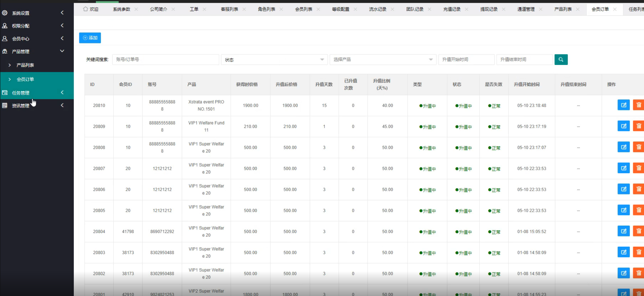Click the 系统设置 gear icon in sidebar
This screenshot has width=644, height=296.
click(5, 13)
